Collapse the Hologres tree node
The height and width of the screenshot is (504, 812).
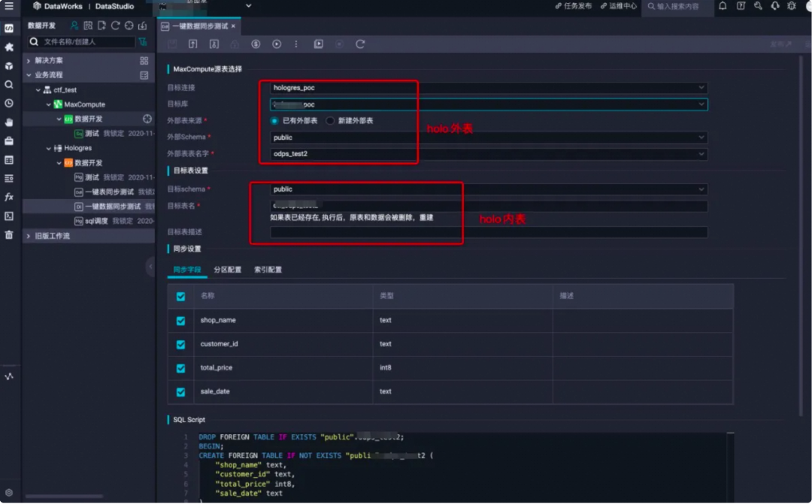tap(48, 148)
